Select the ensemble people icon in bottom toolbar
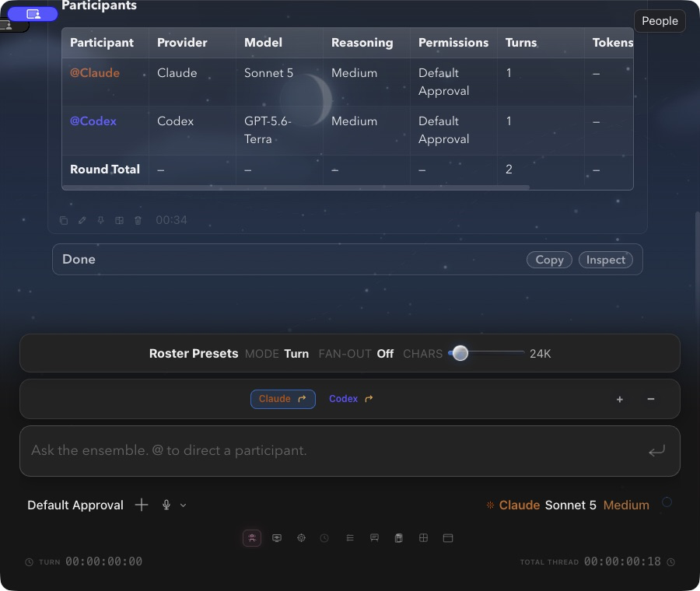This screenshot has height=591, width=700. [252, 538]
